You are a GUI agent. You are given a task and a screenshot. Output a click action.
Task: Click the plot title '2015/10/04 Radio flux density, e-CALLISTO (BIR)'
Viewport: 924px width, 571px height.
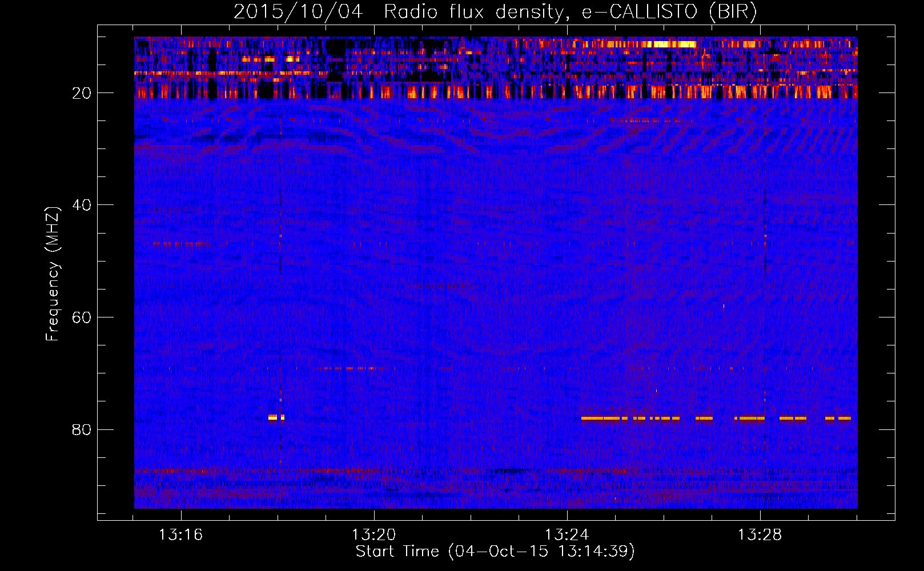(495, 12)
